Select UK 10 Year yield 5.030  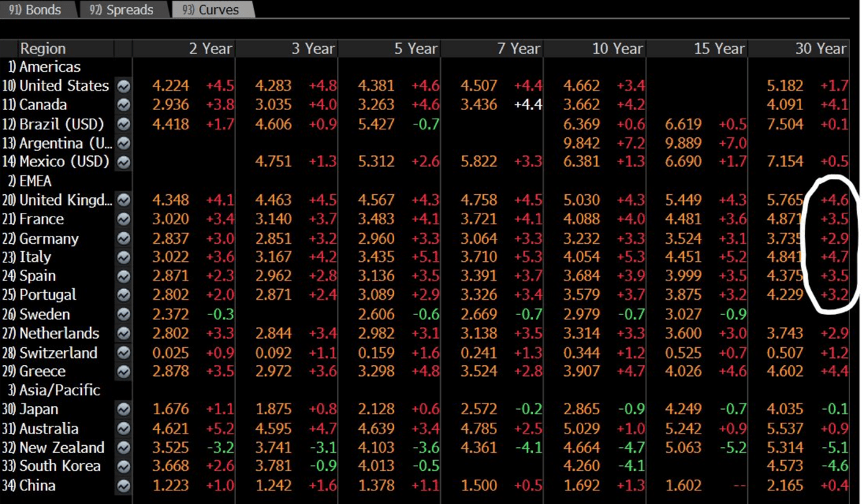tap(582, 200)
